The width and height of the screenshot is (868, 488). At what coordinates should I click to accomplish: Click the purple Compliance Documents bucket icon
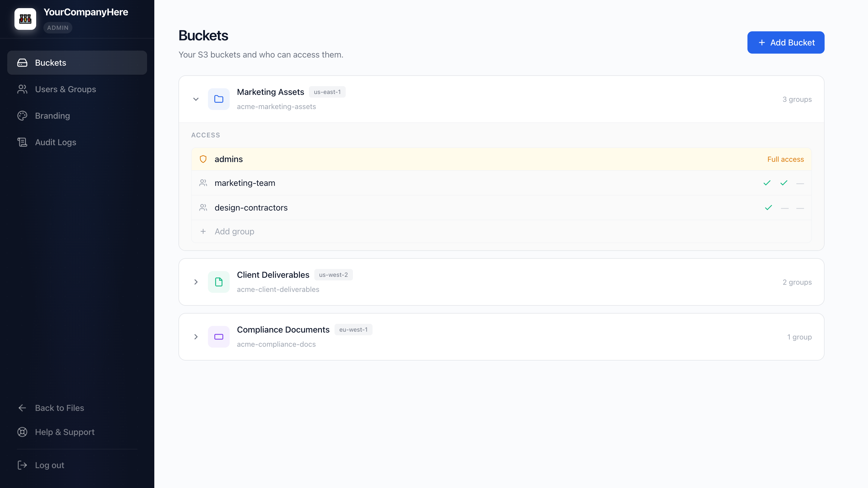click(x=219, y=337)
